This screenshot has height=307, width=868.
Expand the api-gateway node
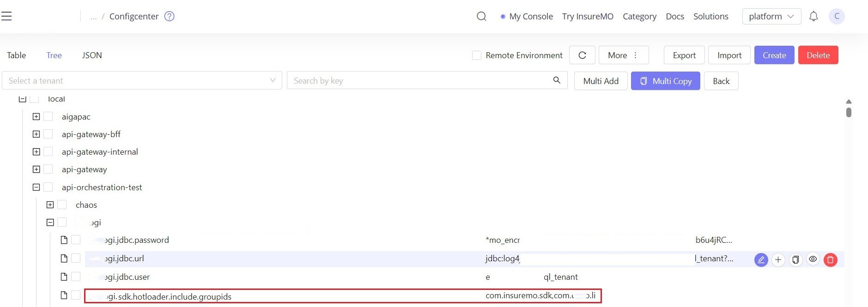point(36,169)
